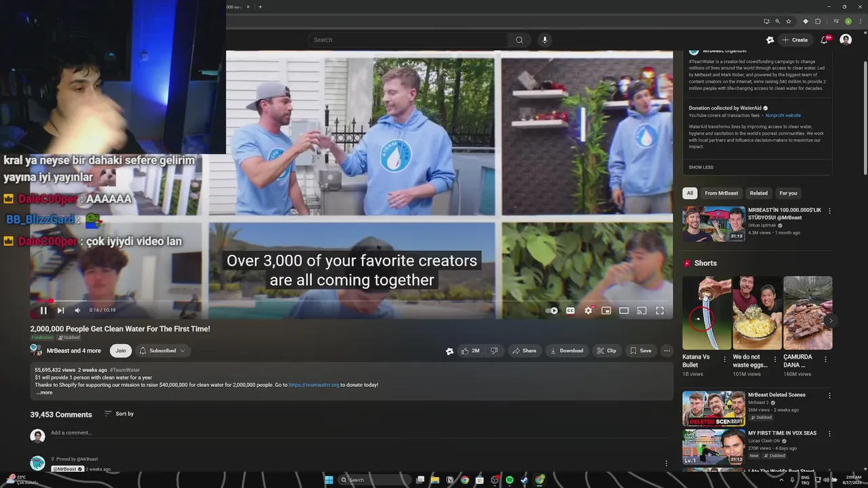Click the hype star icon beside like button
This screenshot has height=488, width=868.
pos(449,351)
